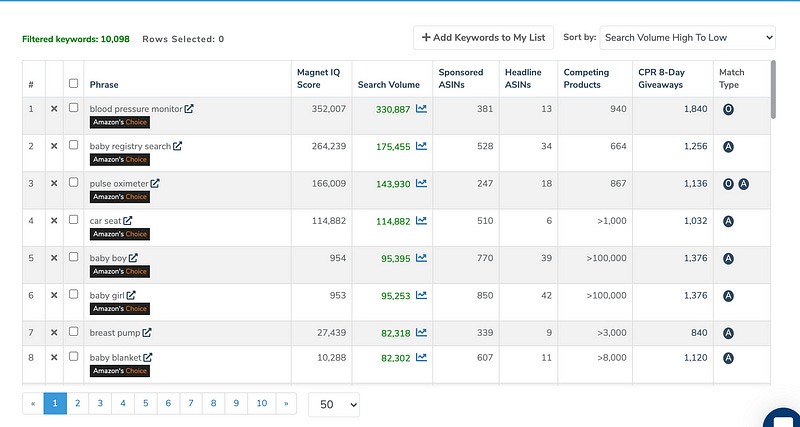Viewport: 800px width, 427px height.
Task: Check the breast pump row checkbox
Action: tap(73, 332)
